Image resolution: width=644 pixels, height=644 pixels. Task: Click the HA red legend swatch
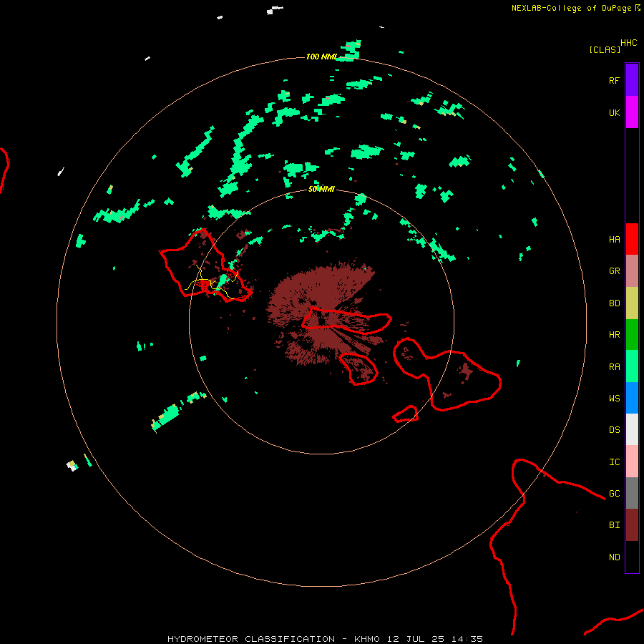[x=632, y=239]
